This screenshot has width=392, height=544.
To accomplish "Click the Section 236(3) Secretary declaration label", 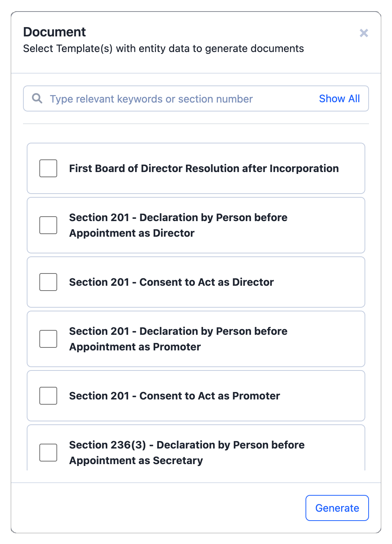I will click(187, 453).
